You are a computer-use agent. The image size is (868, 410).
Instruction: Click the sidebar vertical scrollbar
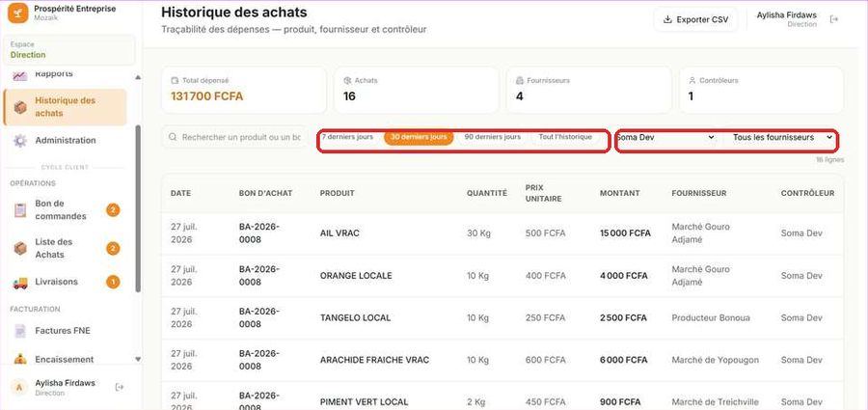click(138, 207)
